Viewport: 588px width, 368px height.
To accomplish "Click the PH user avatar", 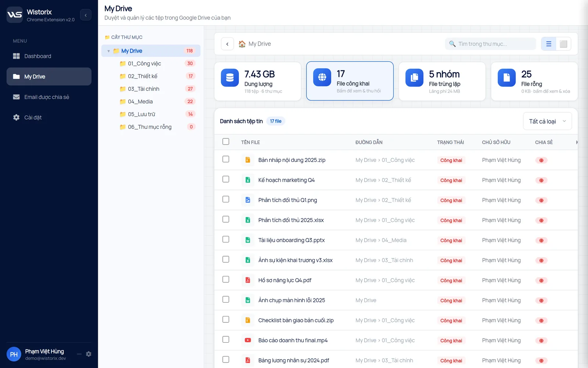I will click(x=14, y=354).
